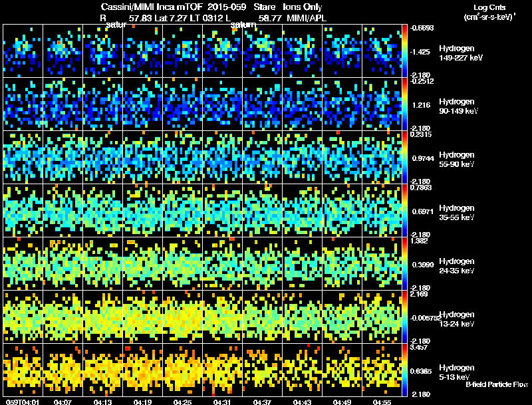Select the 24-35 keV panel at 04:43
Screen dimensions: 532x405
pos(303,263)
